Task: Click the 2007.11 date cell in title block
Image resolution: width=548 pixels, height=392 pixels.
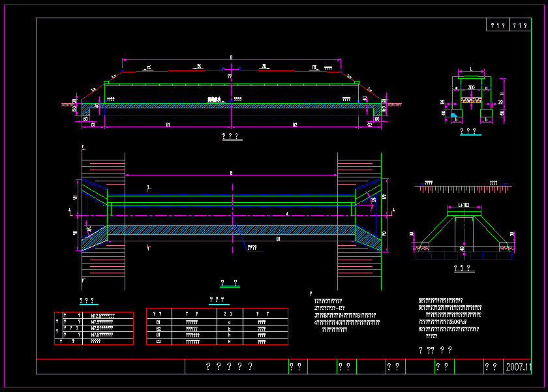Action: pos(519,367)
